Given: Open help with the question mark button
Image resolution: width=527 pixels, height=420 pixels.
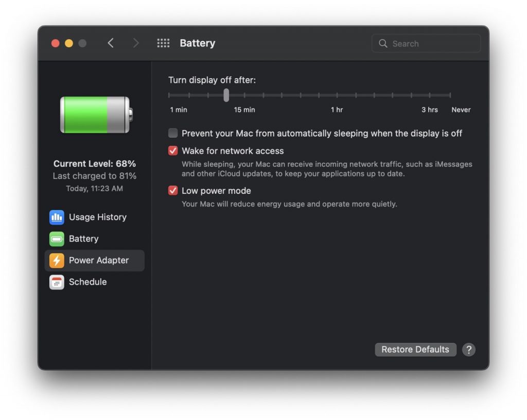Looking at the screenshot, I should tap(469, 350).
